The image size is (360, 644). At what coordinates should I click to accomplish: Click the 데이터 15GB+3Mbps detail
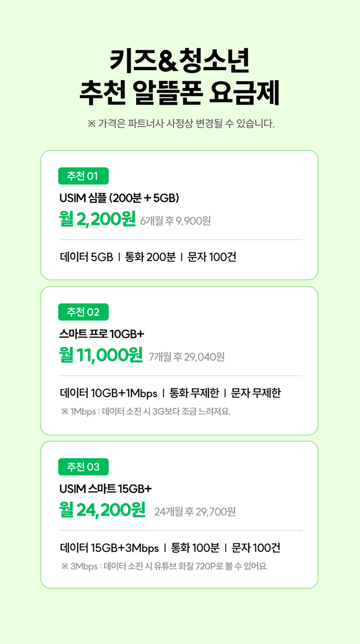click(109, 548)
